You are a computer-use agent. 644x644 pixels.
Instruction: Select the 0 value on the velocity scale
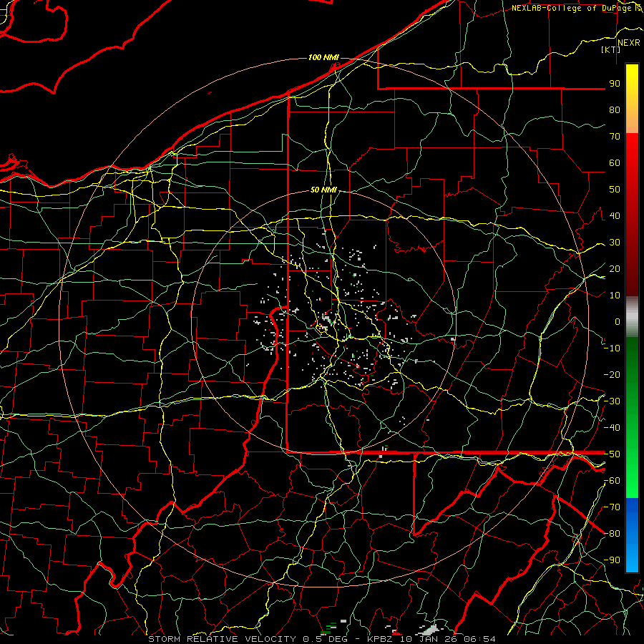(x=618, y=321)
